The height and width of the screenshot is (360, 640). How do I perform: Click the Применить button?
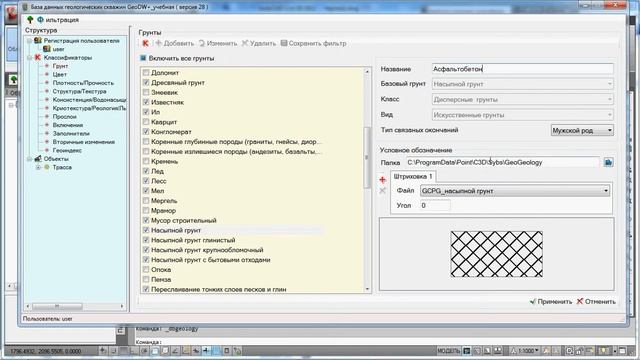[x=551, y=302]
